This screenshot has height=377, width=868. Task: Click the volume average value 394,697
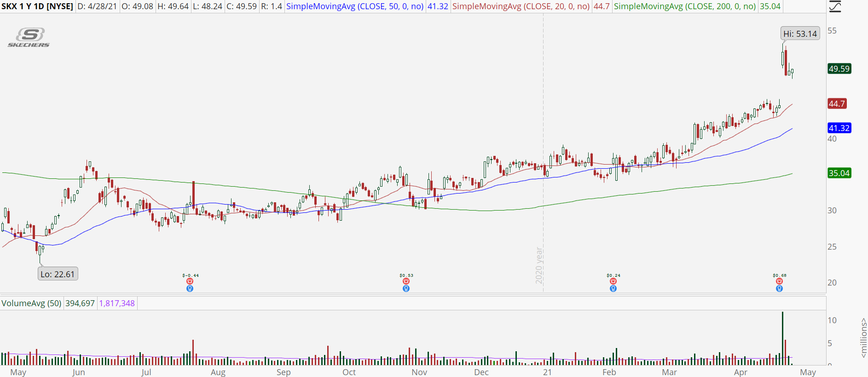coord(80,303)
